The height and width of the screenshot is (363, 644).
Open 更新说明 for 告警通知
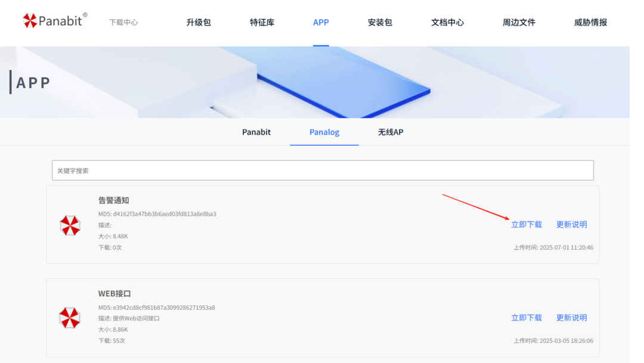click(x=572, y=224)
